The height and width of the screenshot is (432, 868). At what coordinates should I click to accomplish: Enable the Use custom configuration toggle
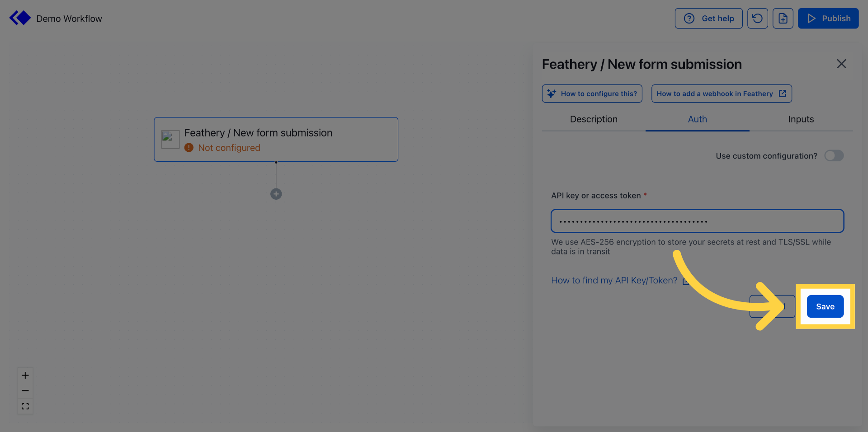(834, 156)
